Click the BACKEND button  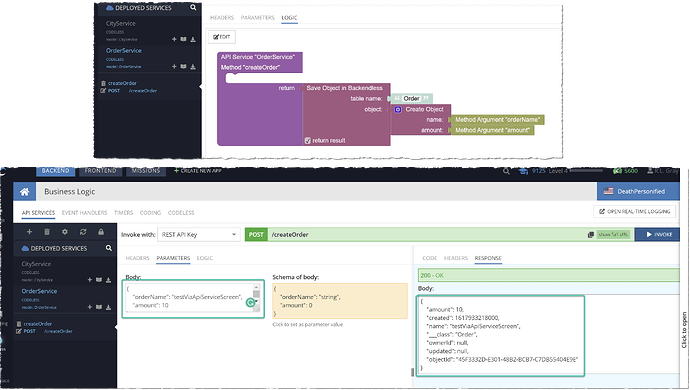click(x=55, y=171)
